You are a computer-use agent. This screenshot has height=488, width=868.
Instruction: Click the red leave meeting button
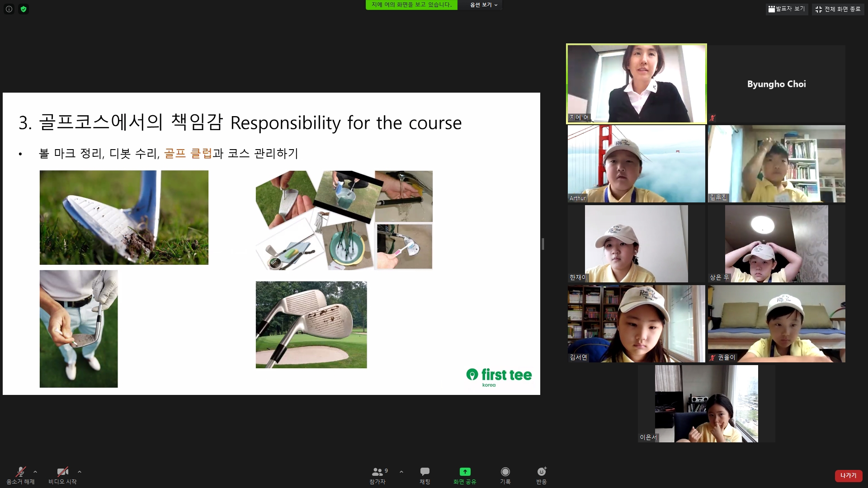pyautogui.click(x=848, y=475)
